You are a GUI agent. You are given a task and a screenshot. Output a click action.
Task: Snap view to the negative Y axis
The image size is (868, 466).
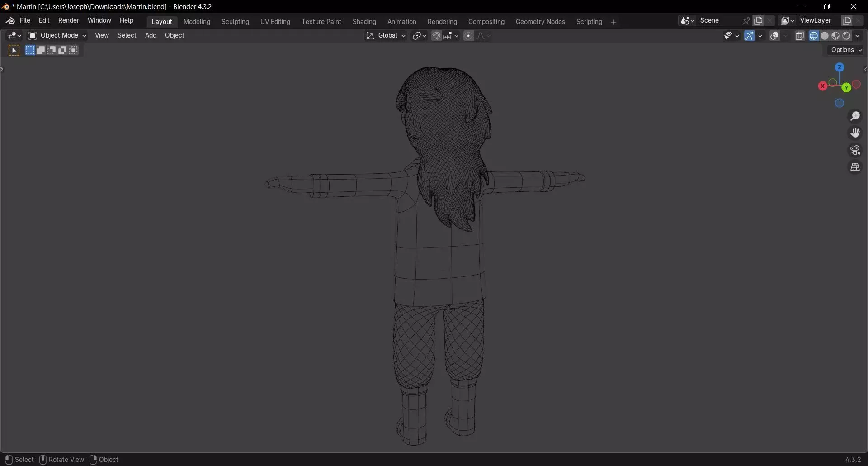833,83
